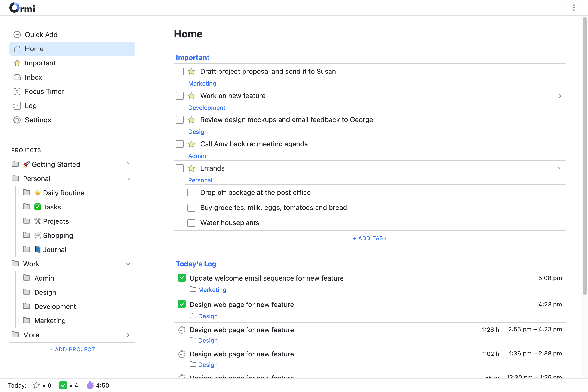Collapse the Errands subtasks chevron
Viewport: 588px width, 392px height.
coord(560,168)
